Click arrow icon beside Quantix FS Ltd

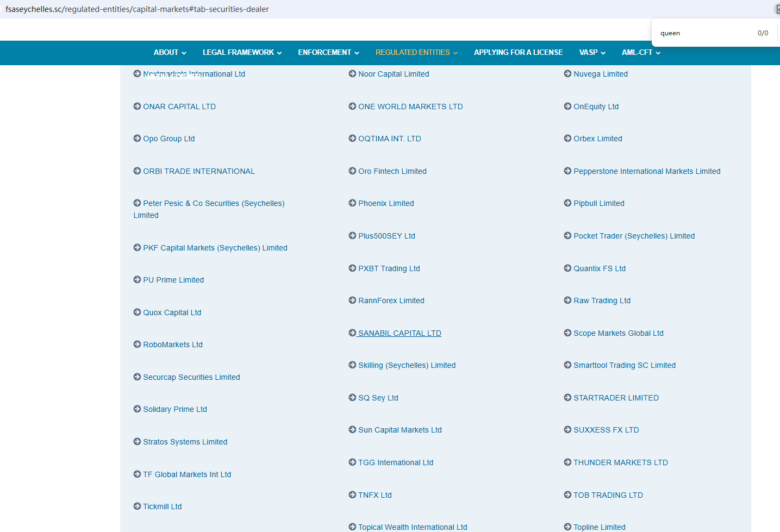click(x=567, y=268)
